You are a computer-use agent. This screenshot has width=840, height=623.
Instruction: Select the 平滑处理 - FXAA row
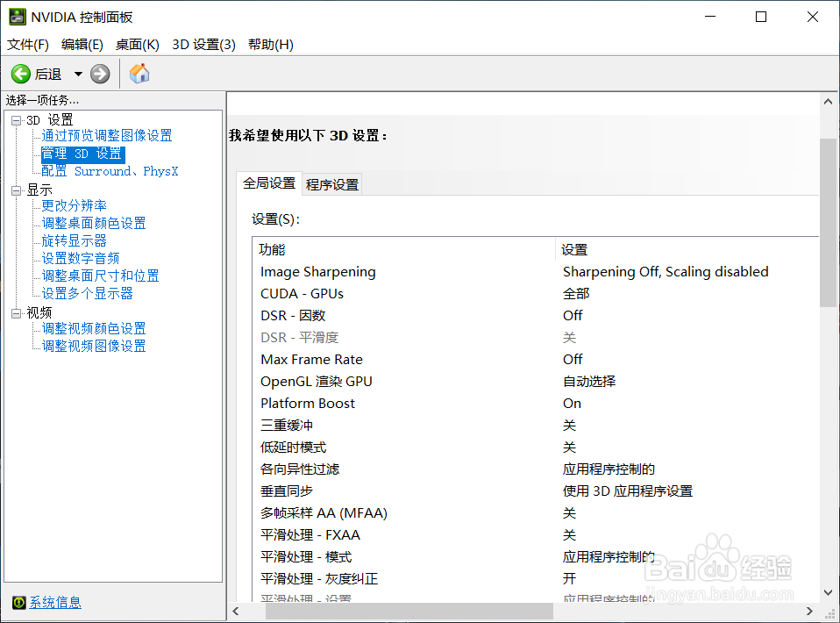point(536,535)
